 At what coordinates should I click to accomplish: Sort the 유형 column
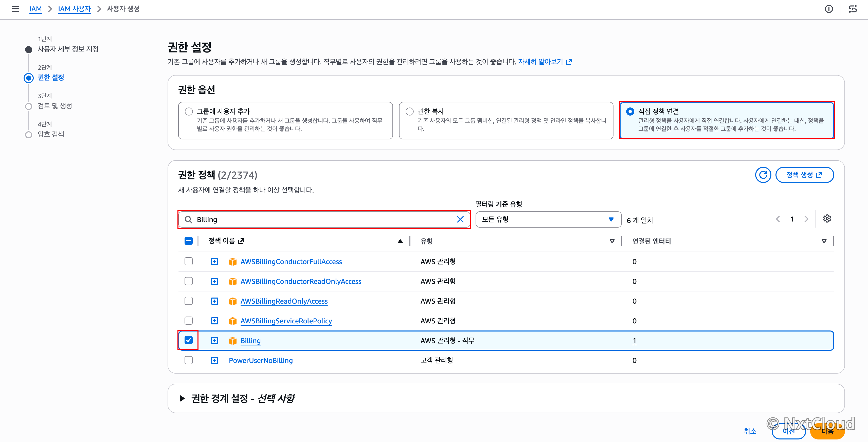tap(612, 241)
